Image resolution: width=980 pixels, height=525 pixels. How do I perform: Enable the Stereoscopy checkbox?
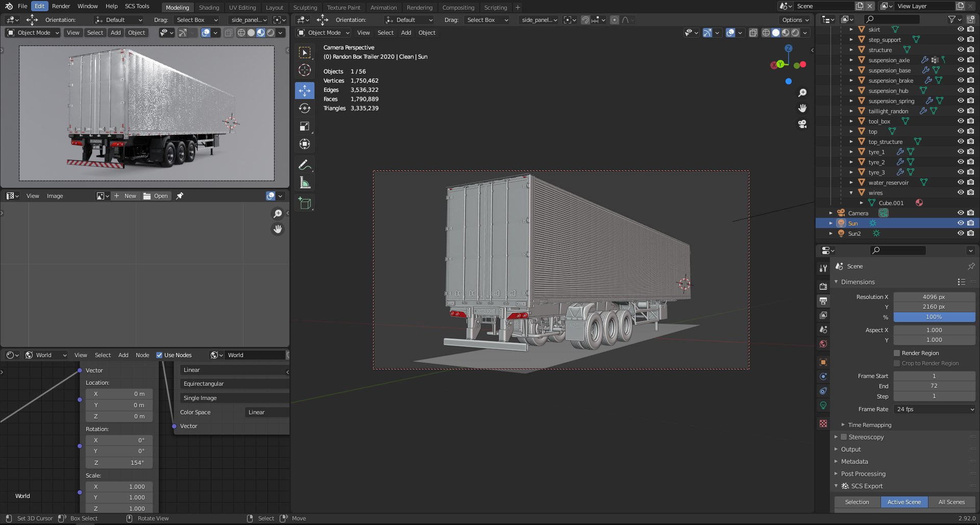[x=844, y=437]
